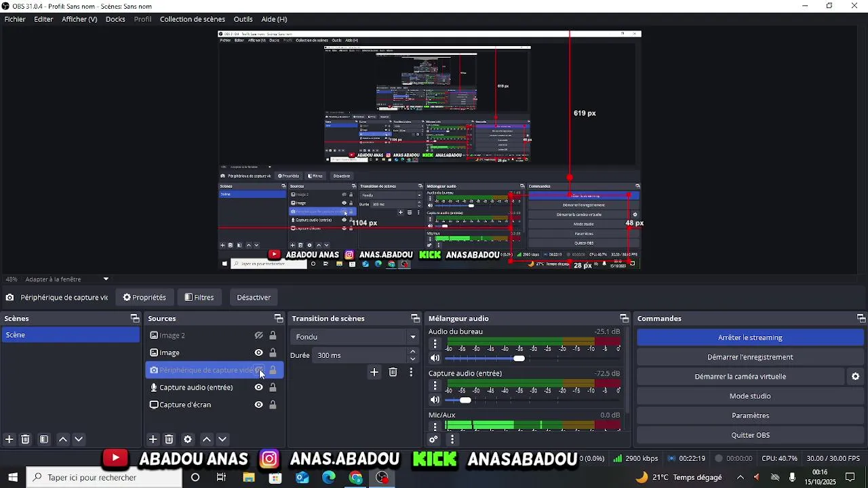Undock the Commandes panel
The image size is (868, 488).
tap(861, 319)
